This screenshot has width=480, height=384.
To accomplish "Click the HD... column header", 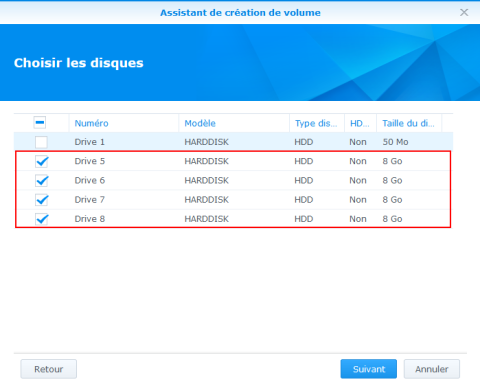I will 360,123.
